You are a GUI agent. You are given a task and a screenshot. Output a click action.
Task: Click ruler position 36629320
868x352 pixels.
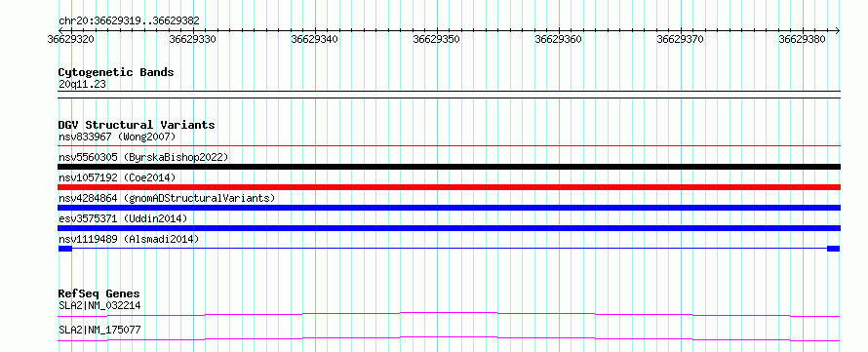click(x=71, y=39)
